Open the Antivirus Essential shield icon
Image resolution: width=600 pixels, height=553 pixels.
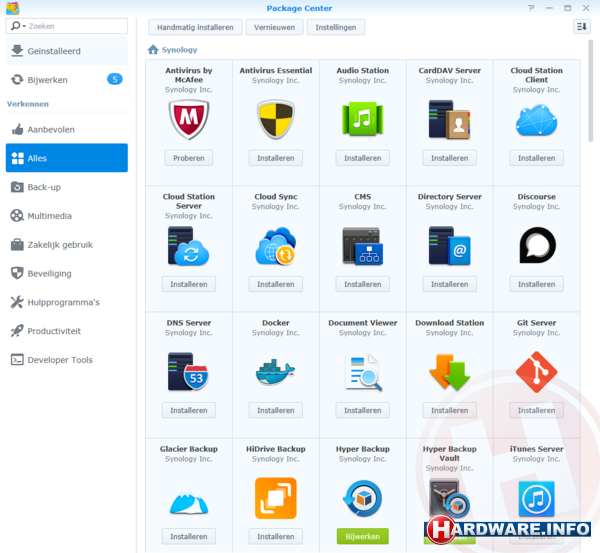pos(276,119)
